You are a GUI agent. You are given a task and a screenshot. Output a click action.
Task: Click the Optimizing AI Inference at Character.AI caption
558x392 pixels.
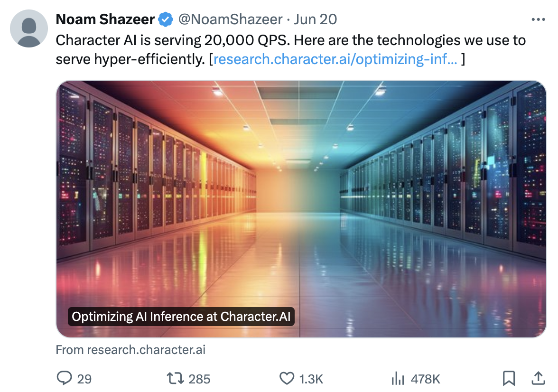click(x=181, y=317)
